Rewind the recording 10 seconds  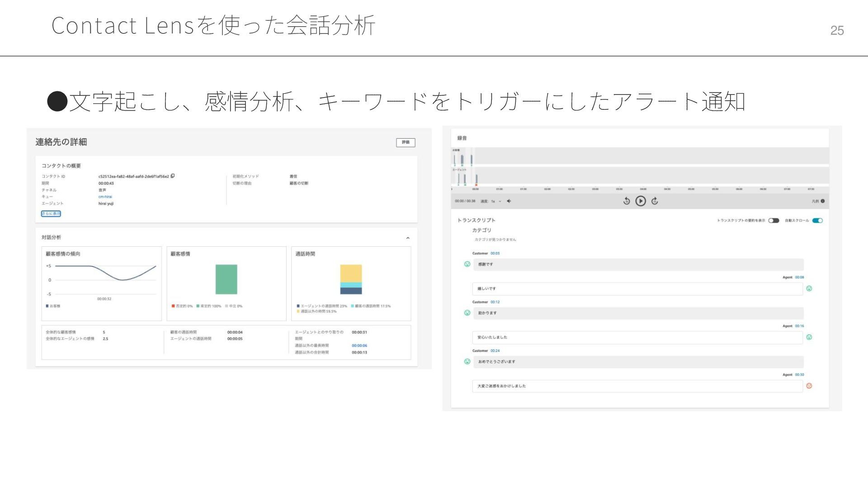[627, 201]
